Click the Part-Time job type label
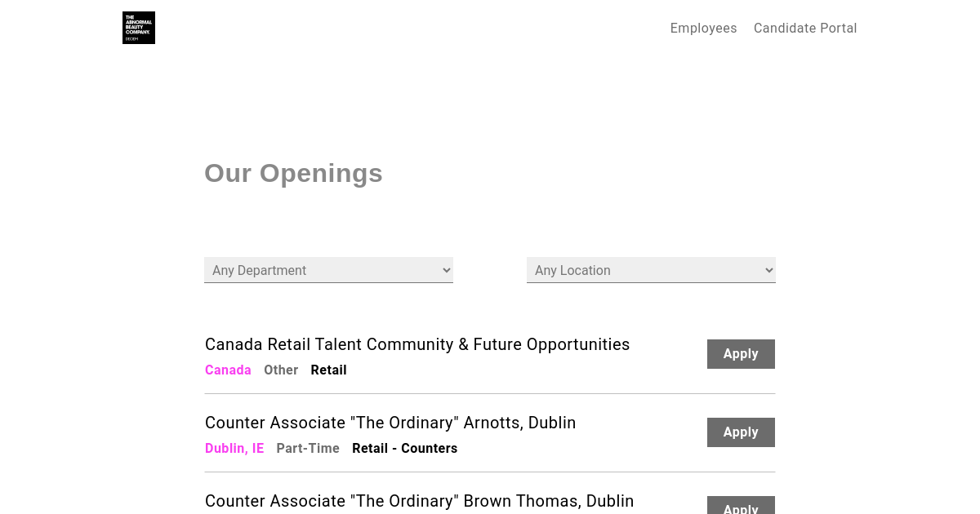The height and width of the screenshot is (514, 980). click(308, 449)
